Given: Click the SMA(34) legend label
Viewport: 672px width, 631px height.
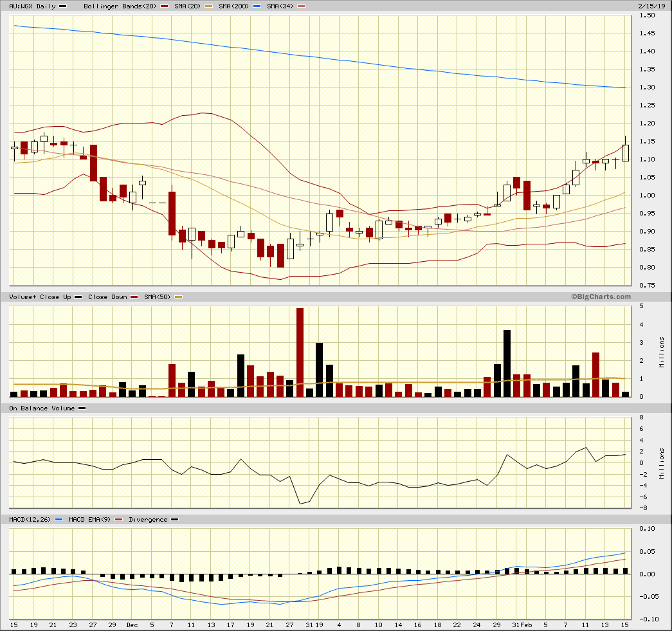Looking at the screenshot, I should (x=280, y=6).
